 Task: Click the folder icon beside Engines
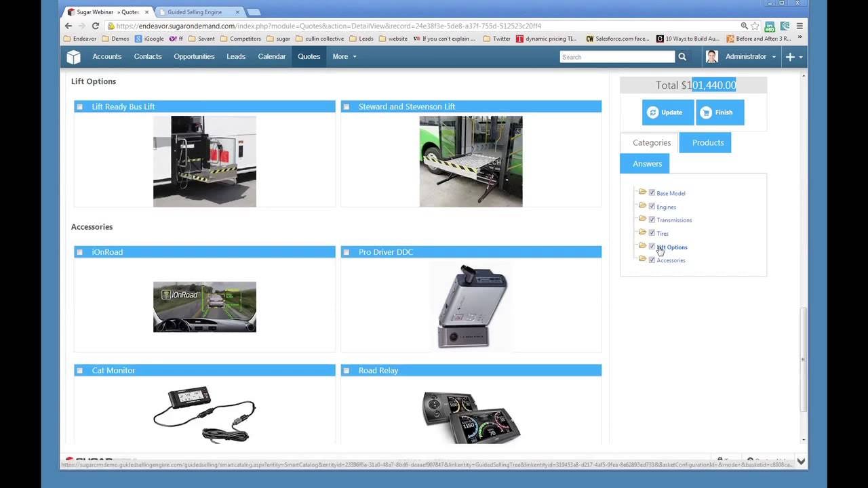642,205
